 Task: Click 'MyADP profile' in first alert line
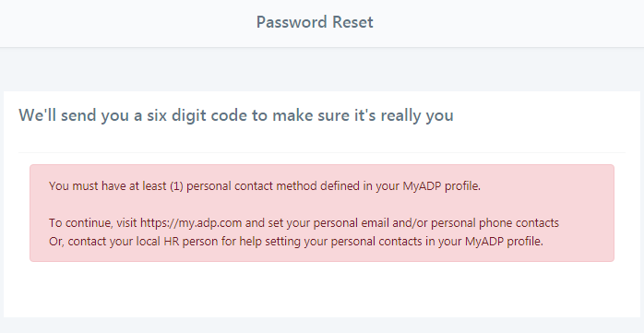point(441,186)
